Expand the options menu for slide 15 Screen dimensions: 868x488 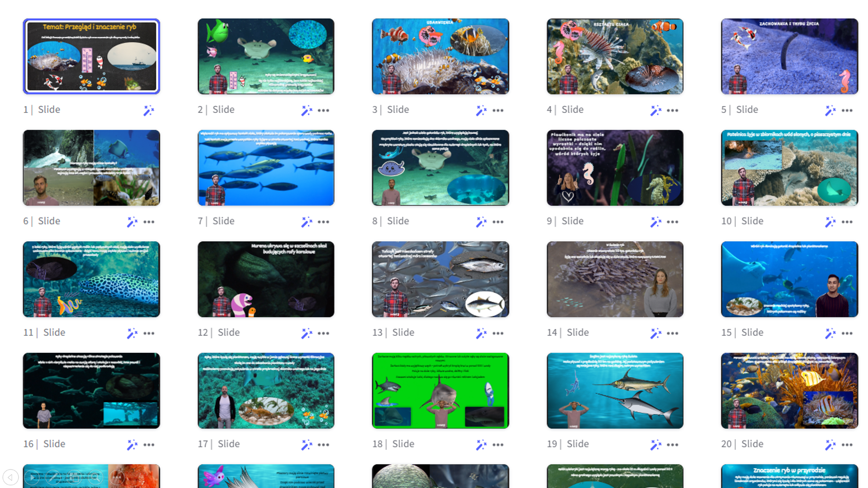(847, 333)
